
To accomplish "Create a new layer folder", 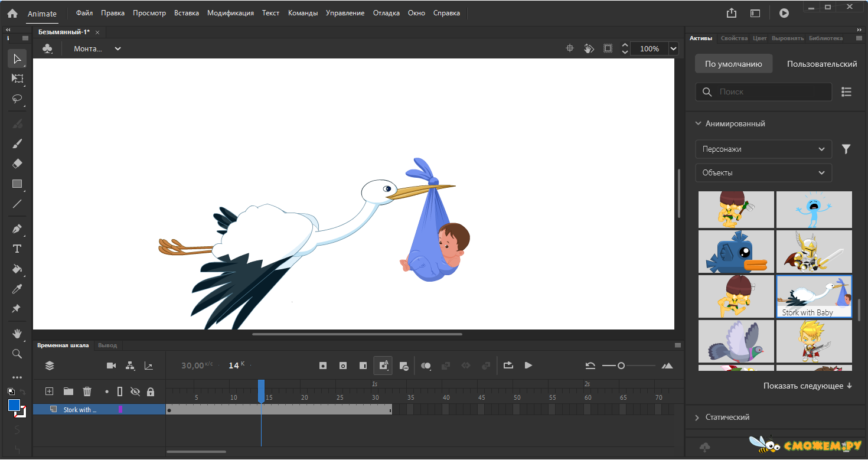I will pos(68,391).
